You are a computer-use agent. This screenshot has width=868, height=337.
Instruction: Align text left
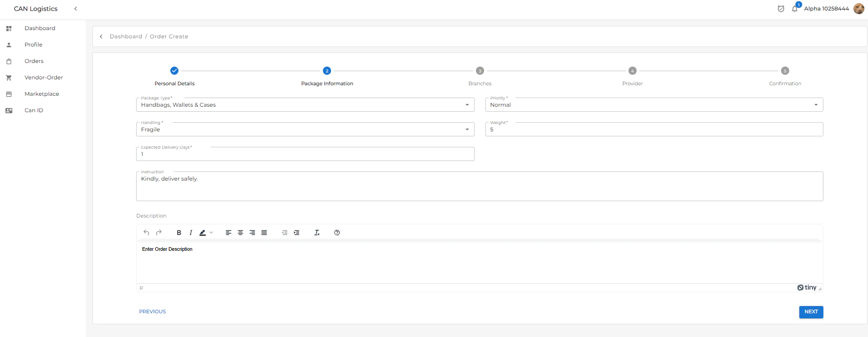pyautogui.click(x=229, y=233)
